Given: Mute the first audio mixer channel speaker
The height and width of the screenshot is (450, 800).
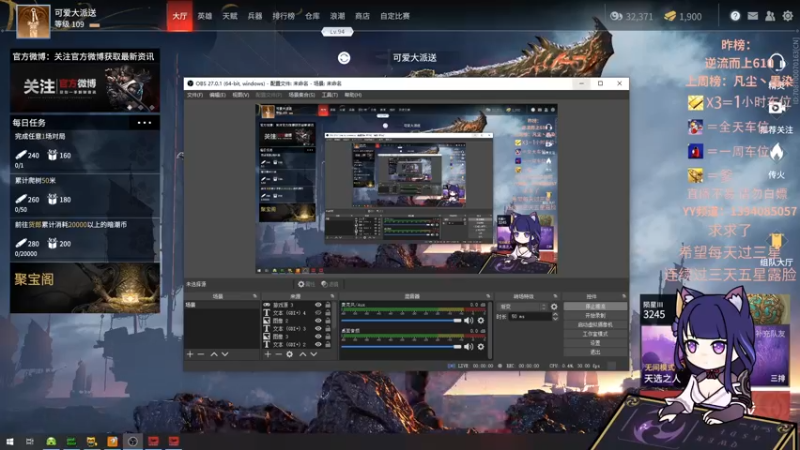Looking at the screenshot, I should tap(468, 320).
